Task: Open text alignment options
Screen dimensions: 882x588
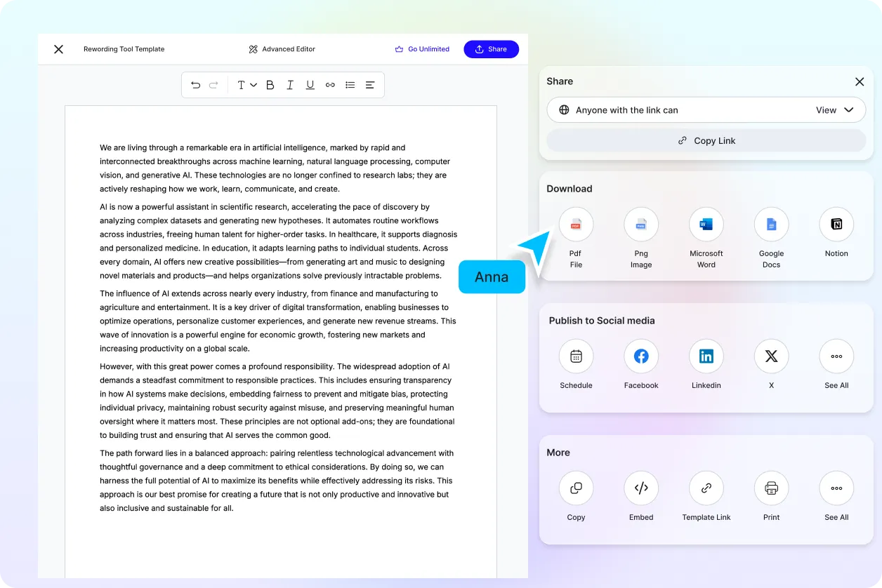Action: coord(370,85)
